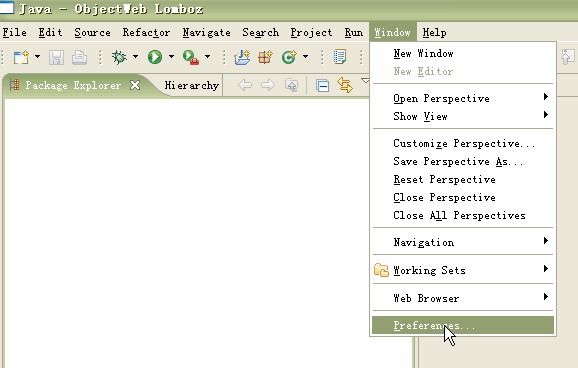Expand the Open Perspective submenu
Viewport: 578px width, 368px height.
click(x=463, y=98)
